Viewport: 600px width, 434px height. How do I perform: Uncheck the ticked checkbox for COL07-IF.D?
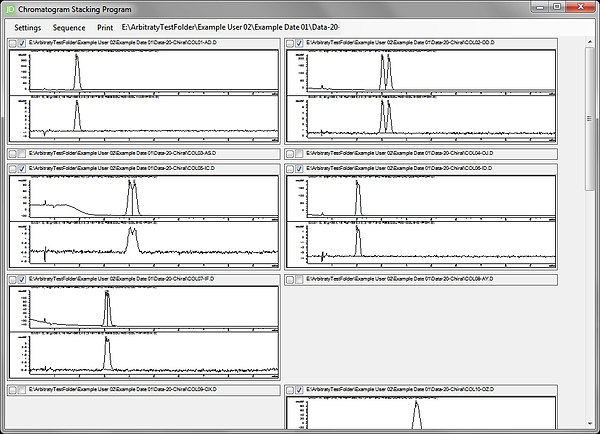pos(22,279)
